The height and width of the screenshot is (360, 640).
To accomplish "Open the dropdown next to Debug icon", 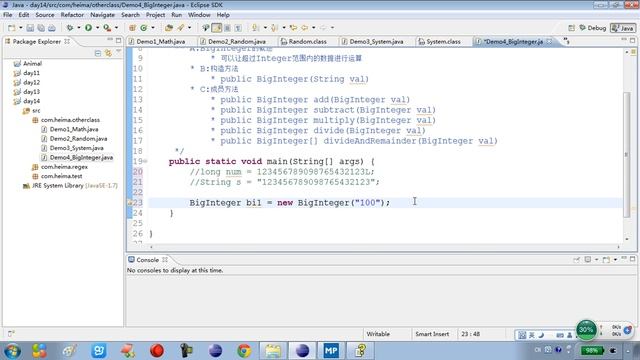I will point(78,28).
